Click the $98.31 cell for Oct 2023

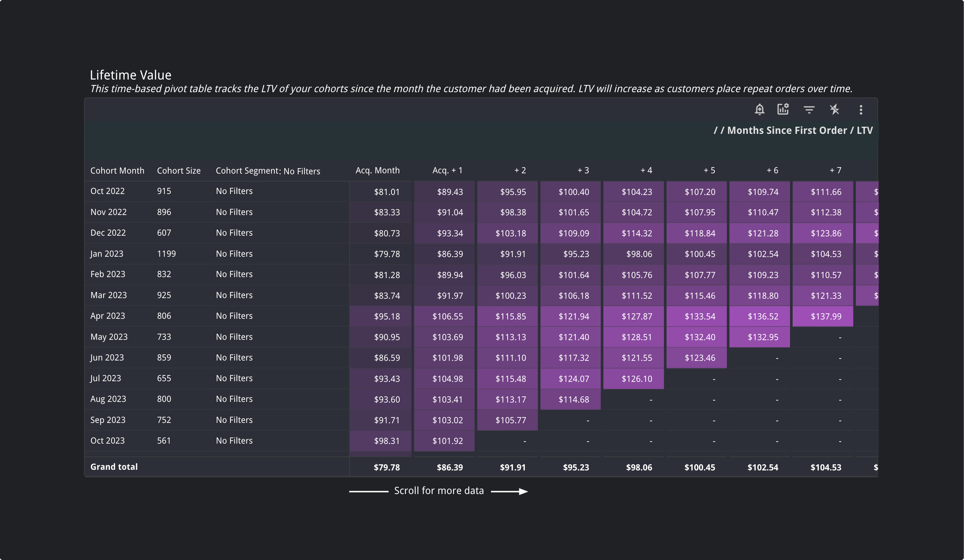386,441
